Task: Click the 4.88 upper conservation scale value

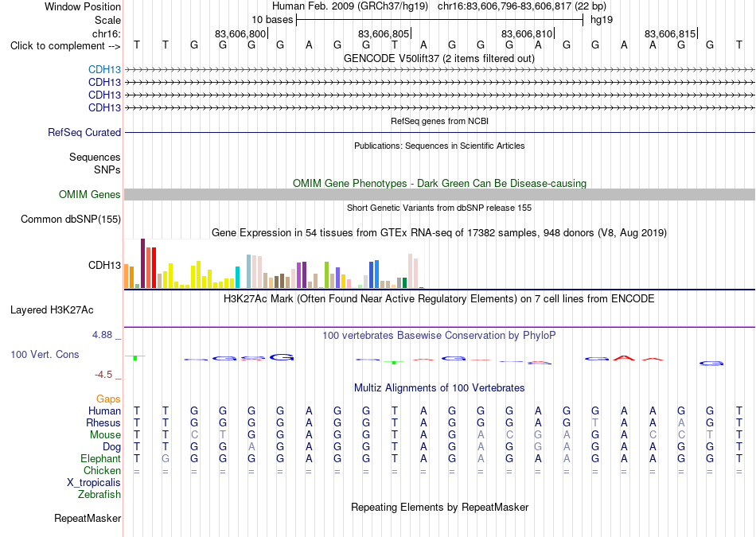Action: coord(102,335)
